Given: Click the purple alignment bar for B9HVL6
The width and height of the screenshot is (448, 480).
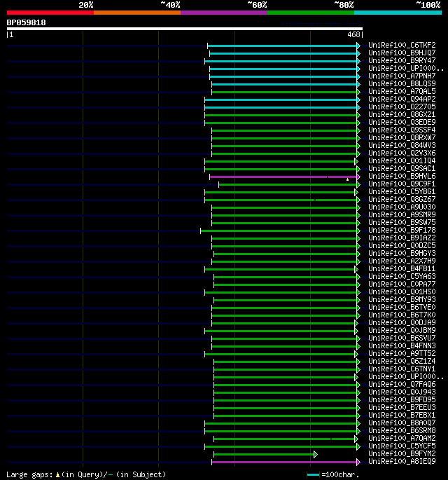Looking at the screenshot, I should pyautogui.click(x=283, y=177).
